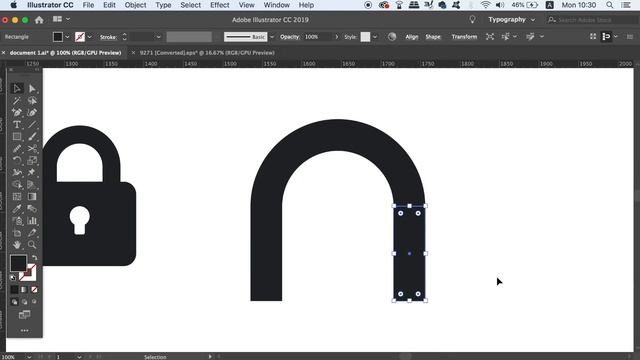The image size is (640, 360).
Task: Pick the Gradient tool
Action: tap(32, 197)
